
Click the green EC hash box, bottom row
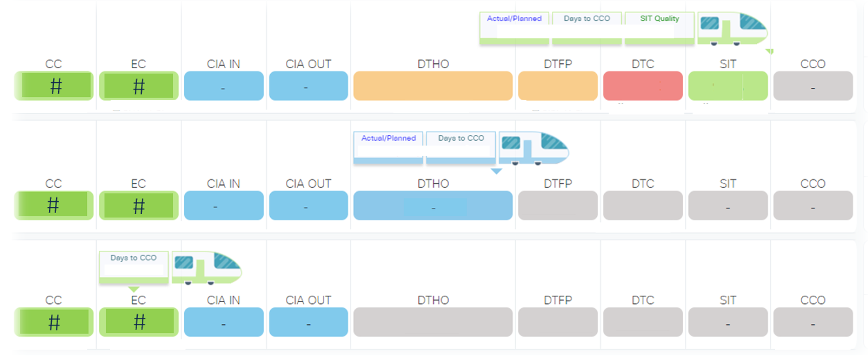click(139, 322)
